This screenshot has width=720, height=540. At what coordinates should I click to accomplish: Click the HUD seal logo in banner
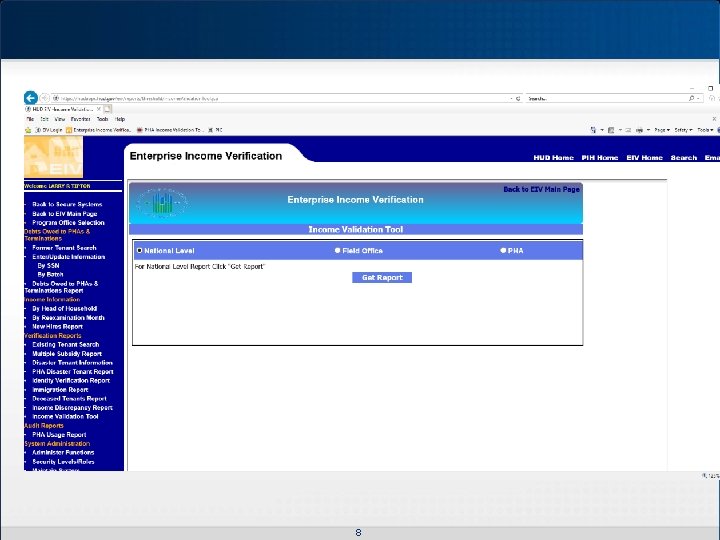[162, 202]
